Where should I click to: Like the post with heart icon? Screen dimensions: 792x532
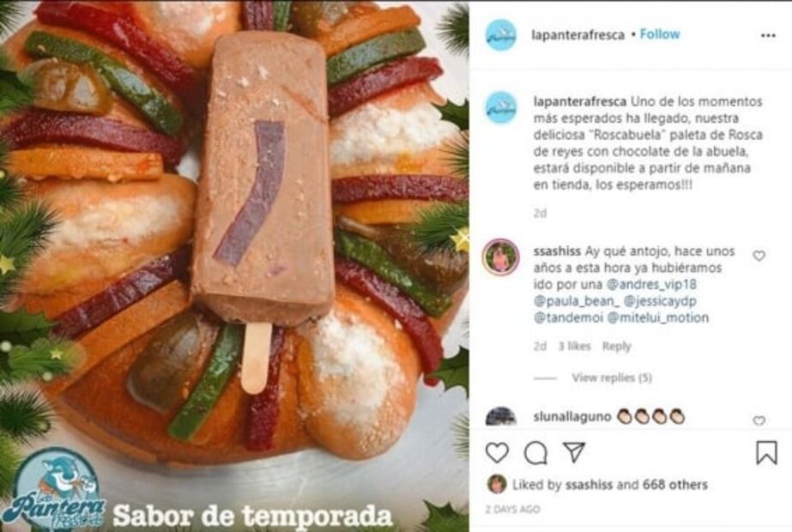pyautogui.click(x=497, y=452)
